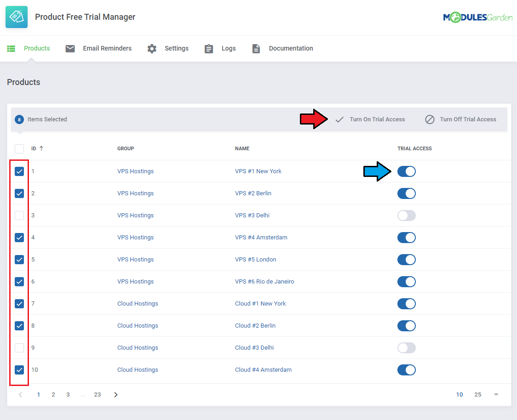
Task: Click the checkmark icon for Turn On Trial Access
Action: pyautogui.click(x=339, y=119)
